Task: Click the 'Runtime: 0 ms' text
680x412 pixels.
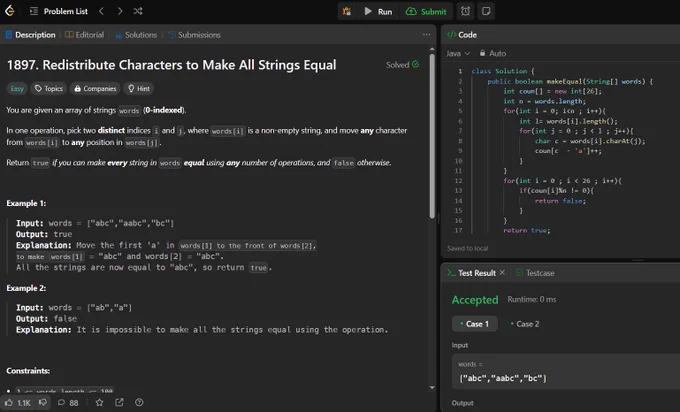Action: click(532, 299)
